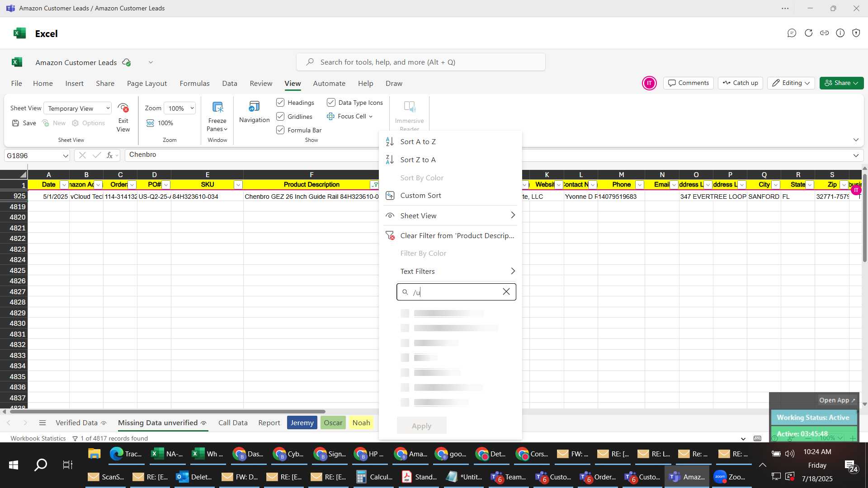Toggle the Gridlines checkbox
Viewport: 868px width, 488px height.
click(280, 117)
